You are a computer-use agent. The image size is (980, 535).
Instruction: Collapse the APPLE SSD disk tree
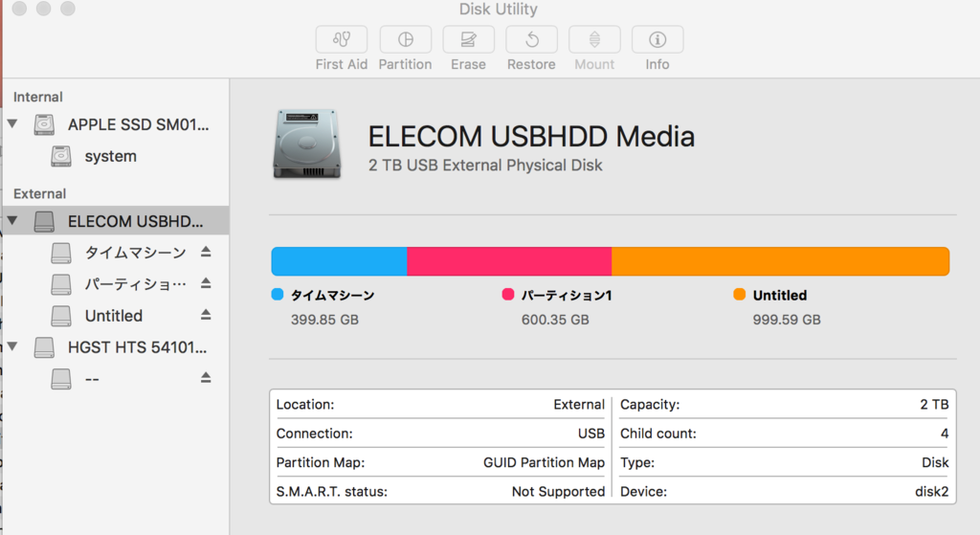point(12,123)
